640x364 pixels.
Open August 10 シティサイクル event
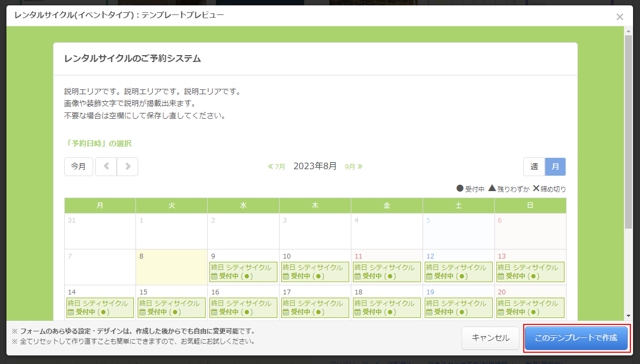(x=315, y=271)
